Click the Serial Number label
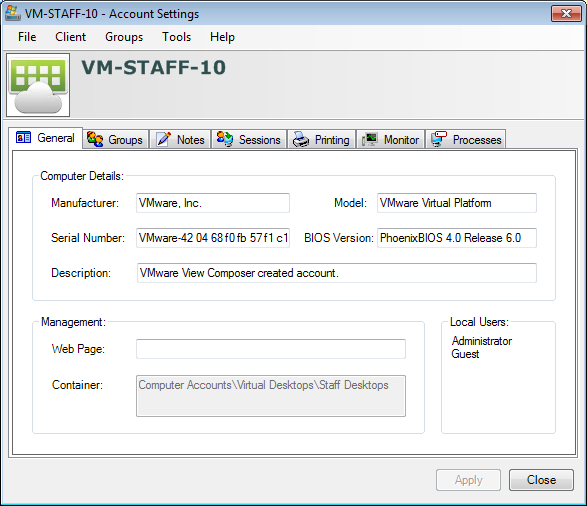Viewport: 587px width, 506px height. coord(88,238)
